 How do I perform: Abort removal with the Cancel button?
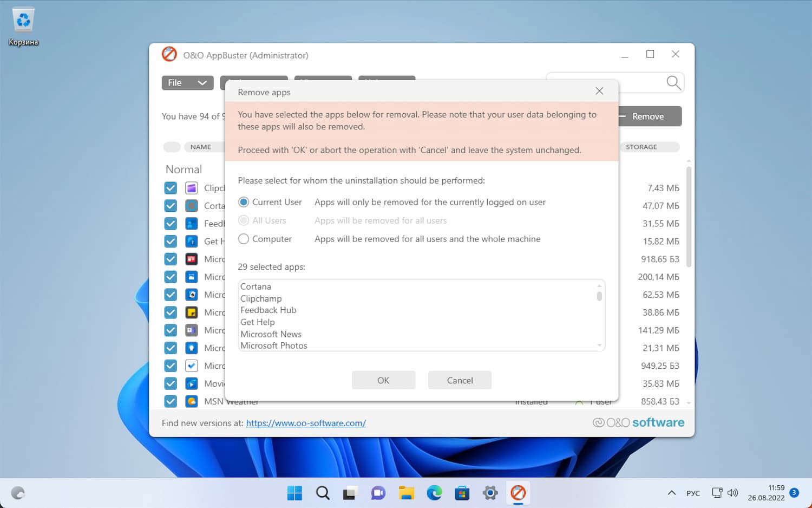click(460, 380)
